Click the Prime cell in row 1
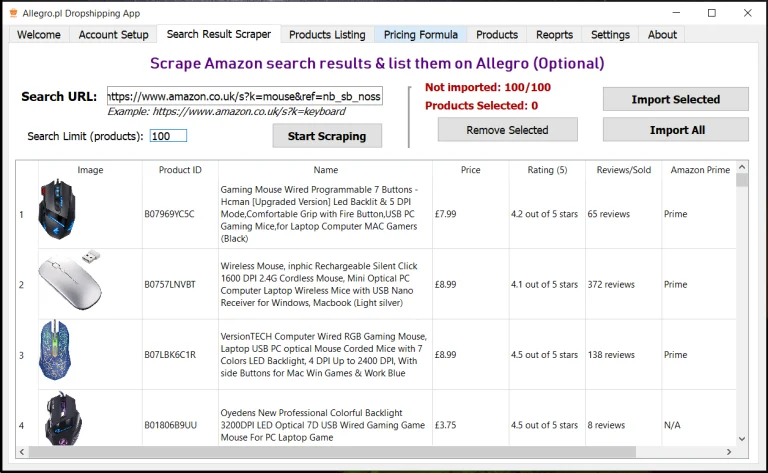Screen dimensions: 768x473 click(699, 214)
